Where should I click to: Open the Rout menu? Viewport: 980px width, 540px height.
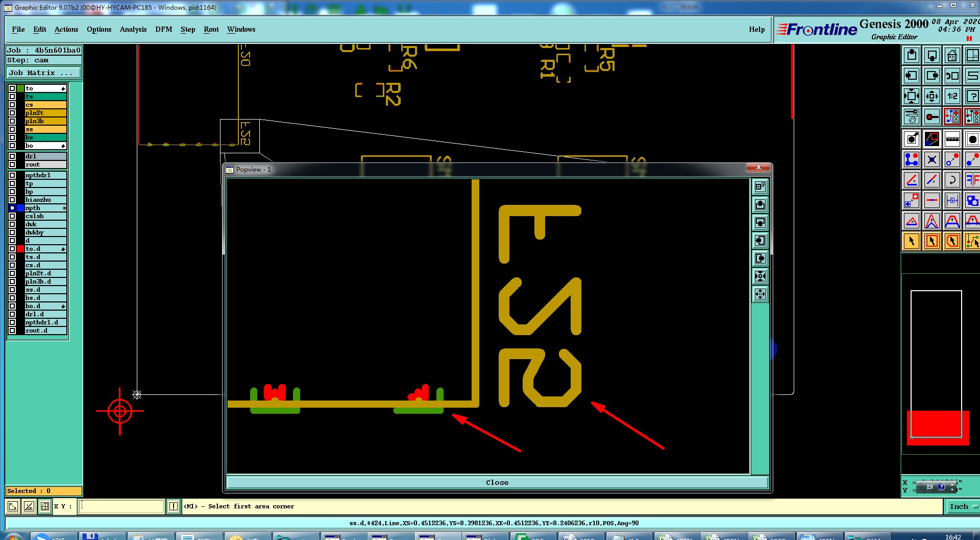click(x=211, y=29)
